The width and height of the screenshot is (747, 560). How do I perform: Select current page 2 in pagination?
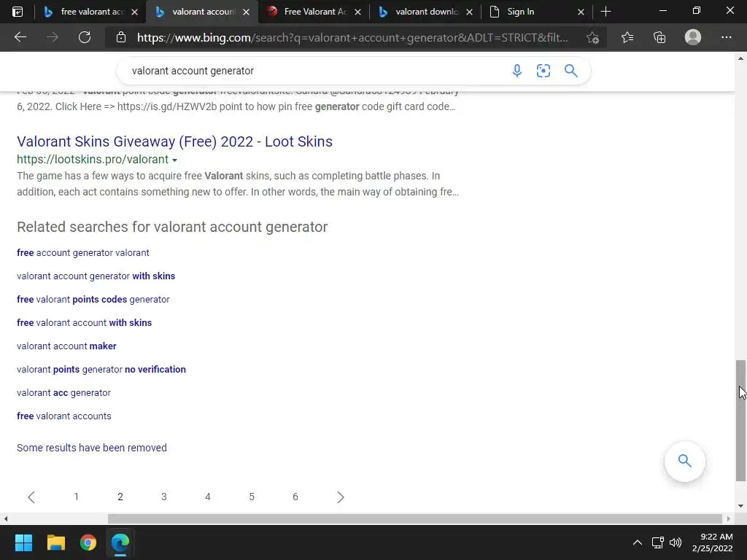(x=120, y=497)
